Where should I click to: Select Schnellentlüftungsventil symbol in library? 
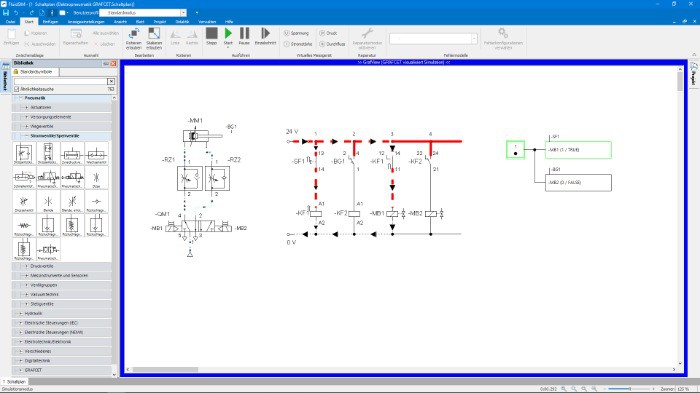tap(24, 178)
